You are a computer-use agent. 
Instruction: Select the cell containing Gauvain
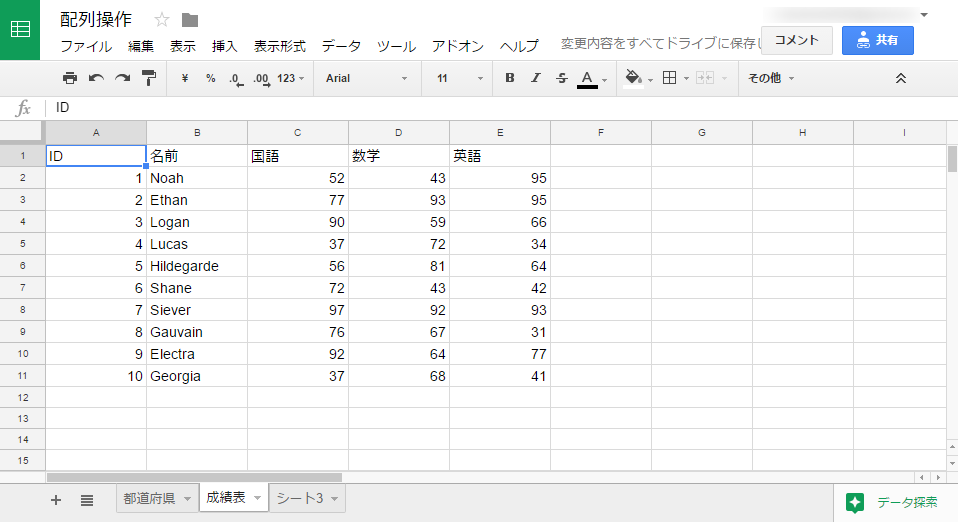click(x=197, y=332)
